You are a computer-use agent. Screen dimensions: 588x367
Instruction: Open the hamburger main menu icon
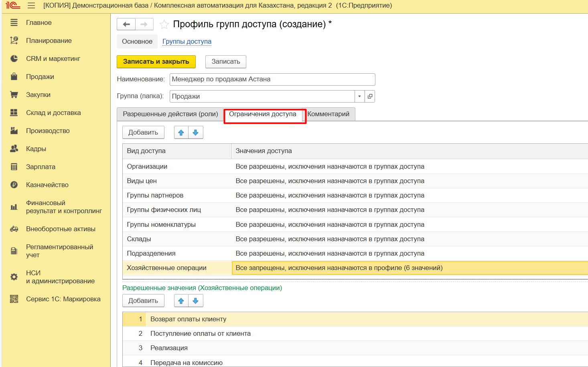31,6
